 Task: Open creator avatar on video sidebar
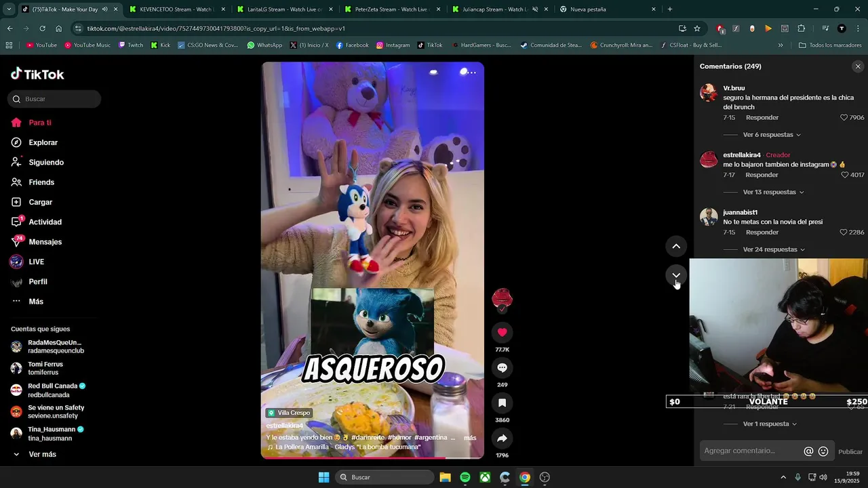(502, 298)
